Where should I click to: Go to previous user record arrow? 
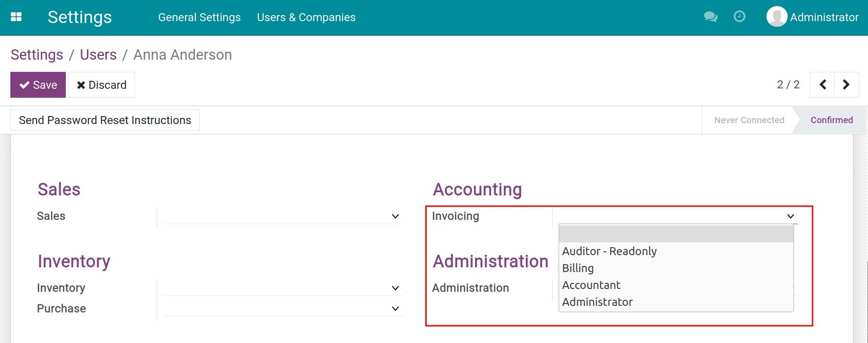(x=822, y=85)
